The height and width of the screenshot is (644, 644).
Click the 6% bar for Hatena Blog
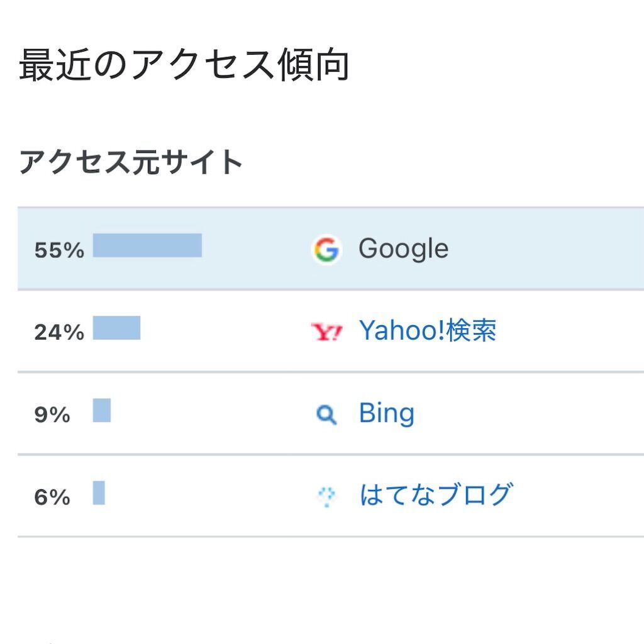(x=99, y=492)
